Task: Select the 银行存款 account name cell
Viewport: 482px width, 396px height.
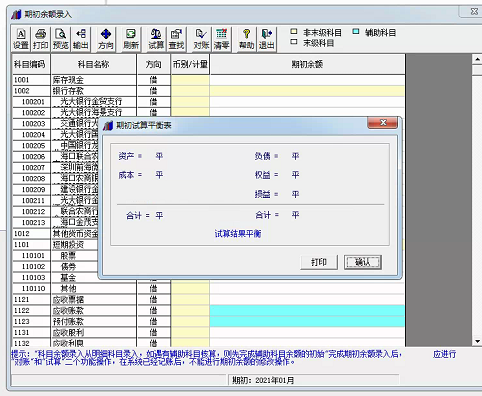Action: (94, 91)
